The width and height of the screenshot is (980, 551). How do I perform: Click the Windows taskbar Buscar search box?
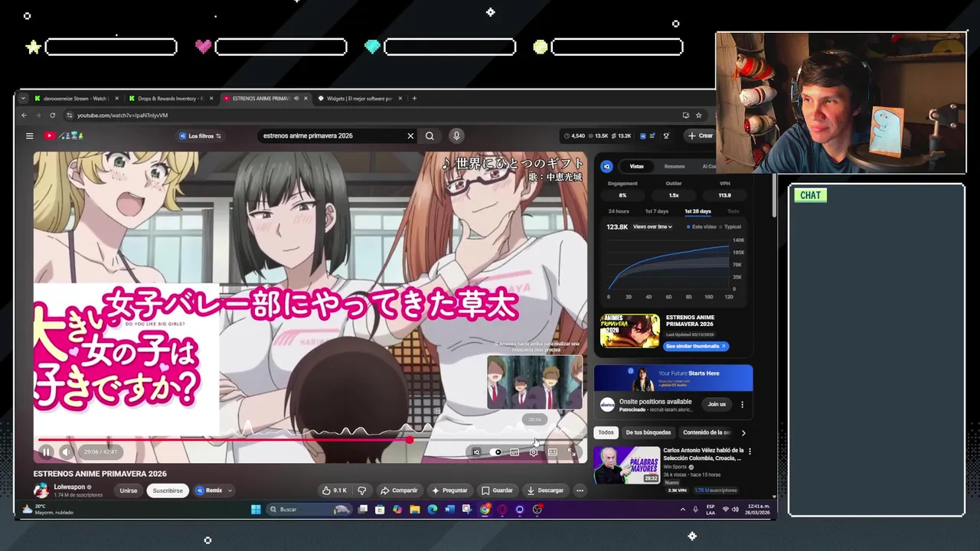click(309, 510)
